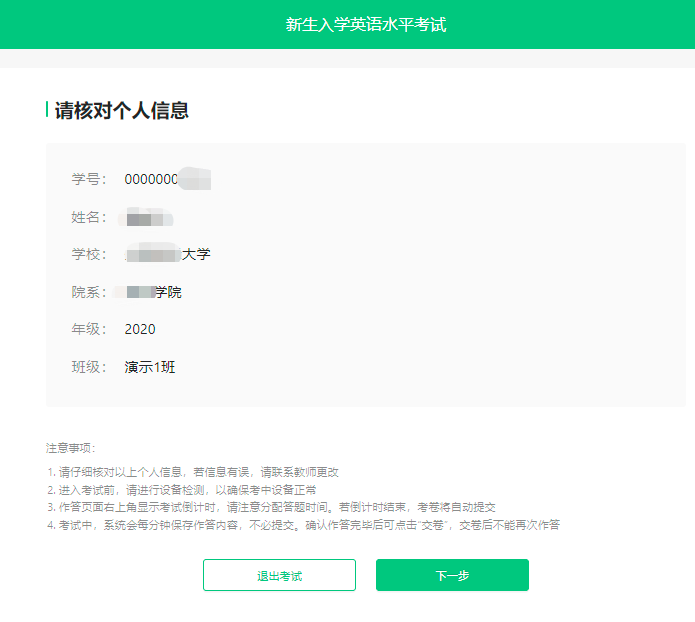Click note 4 about auto-saving answers
Image resolution: width=695 pixels, height=622 pixels.
pos(302,525)
